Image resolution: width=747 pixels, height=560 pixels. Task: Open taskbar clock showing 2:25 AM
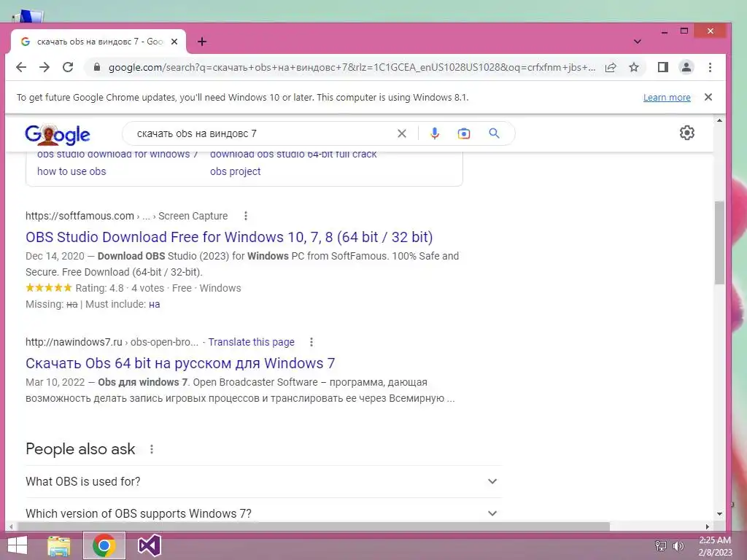(x=715, y=546)
